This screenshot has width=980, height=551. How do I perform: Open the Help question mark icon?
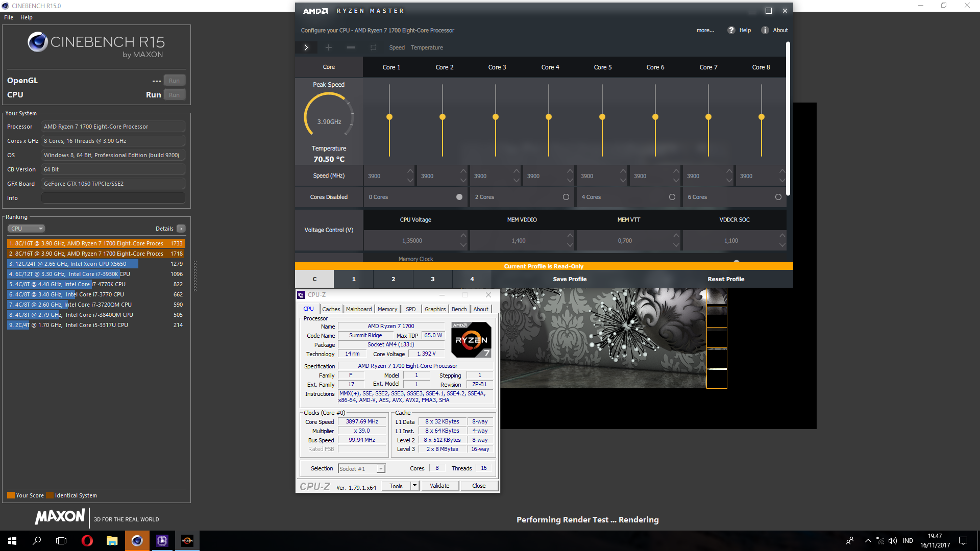731,30
